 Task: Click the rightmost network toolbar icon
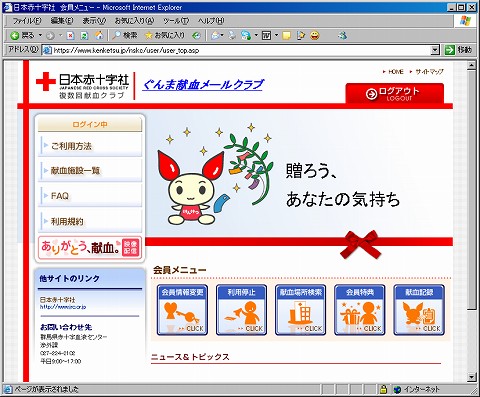342,35
